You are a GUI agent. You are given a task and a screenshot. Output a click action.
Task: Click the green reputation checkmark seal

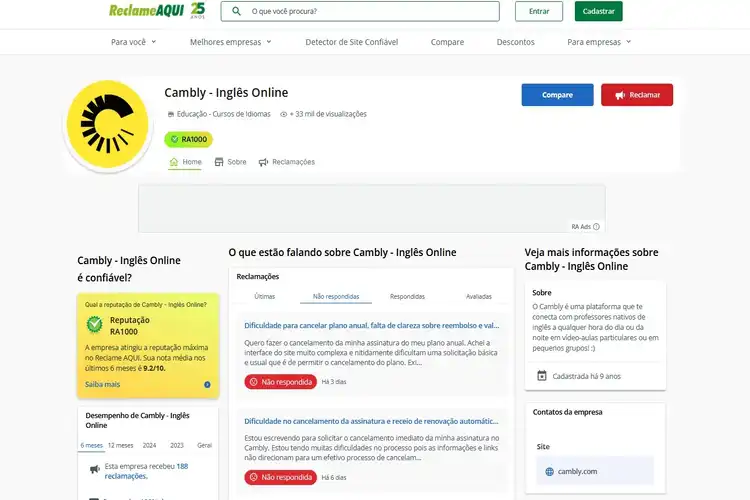[x=95, y=324]
